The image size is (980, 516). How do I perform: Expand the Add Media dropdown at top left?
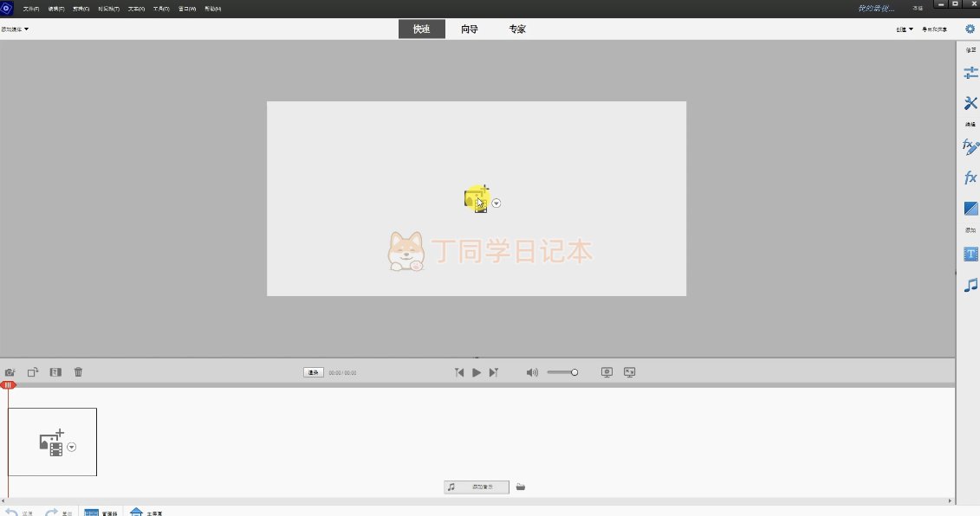[x=15, y=29]
